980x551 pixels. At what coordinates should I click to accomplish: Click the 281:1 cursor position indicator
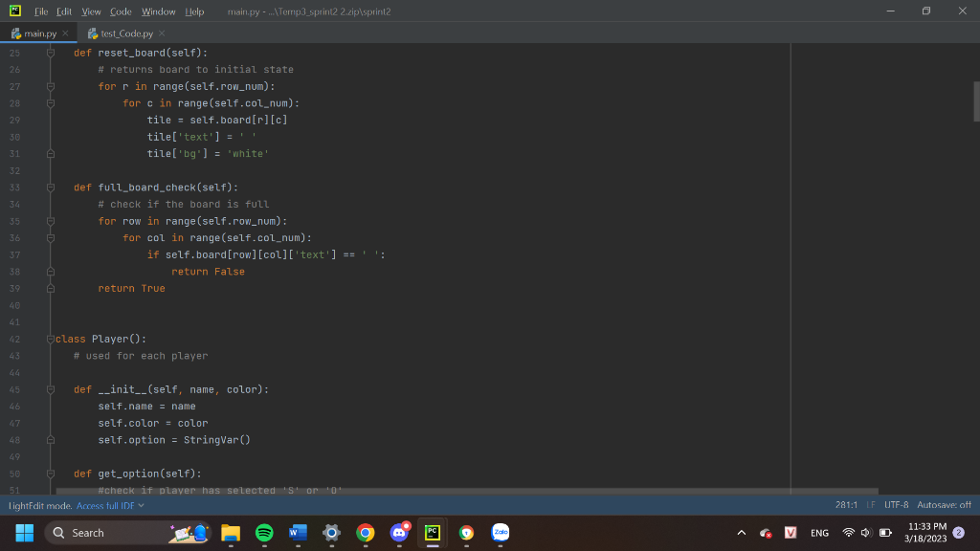click(846, 505)
